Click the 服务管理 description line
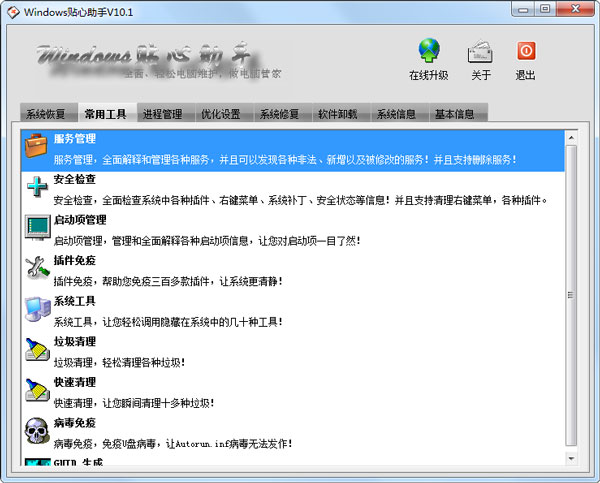The image size is (600, 483). coord(285,160)
